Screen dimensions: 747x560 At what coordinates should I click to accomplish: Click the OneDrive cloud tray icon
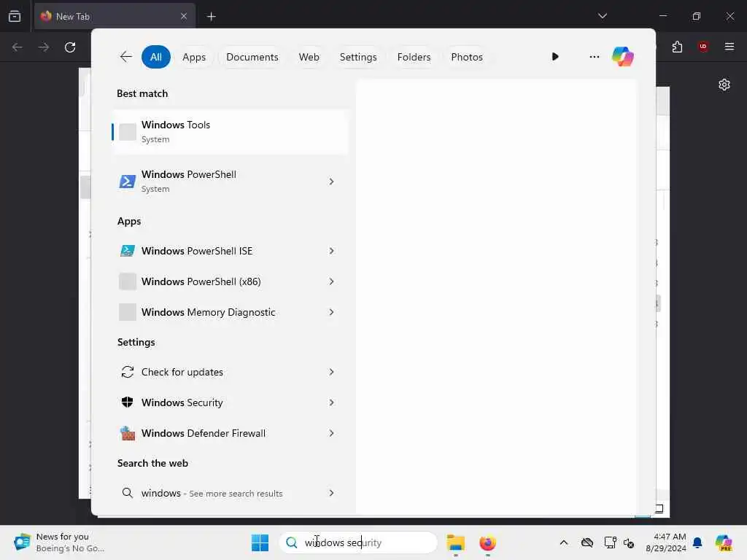tap(587, 542)
